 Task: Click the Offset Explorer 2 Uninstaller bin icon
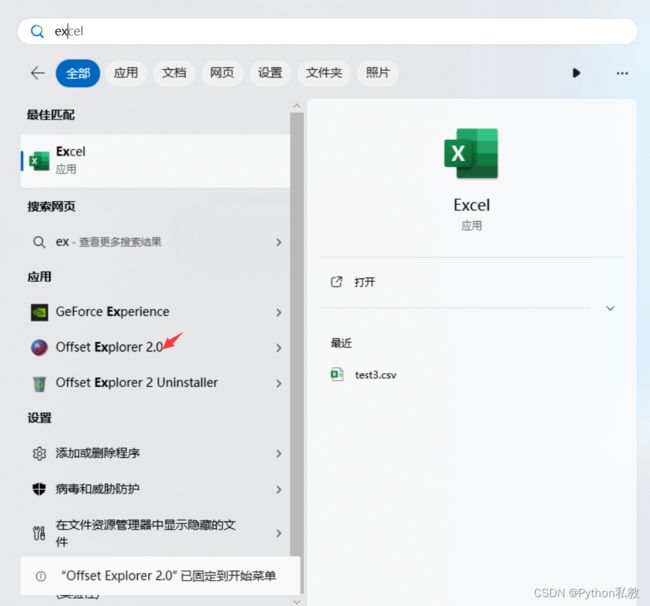[x=39, y=384]
